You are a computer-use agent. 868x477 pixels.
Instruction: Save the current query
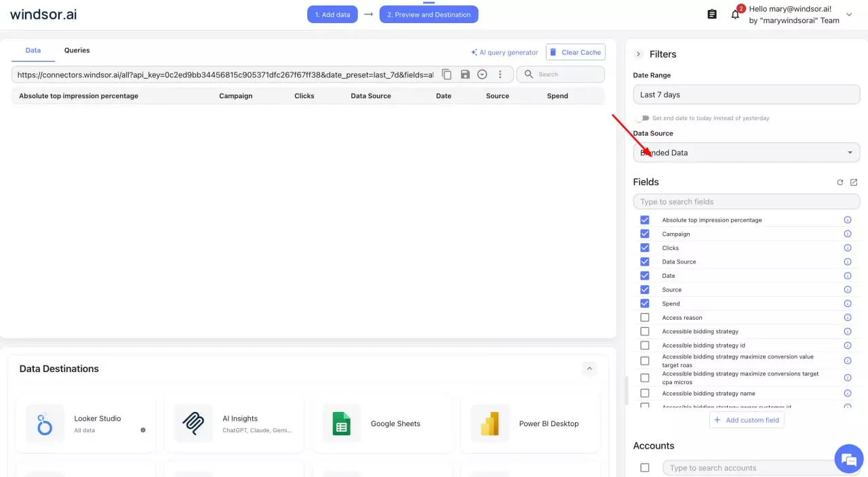pos(465,74)
